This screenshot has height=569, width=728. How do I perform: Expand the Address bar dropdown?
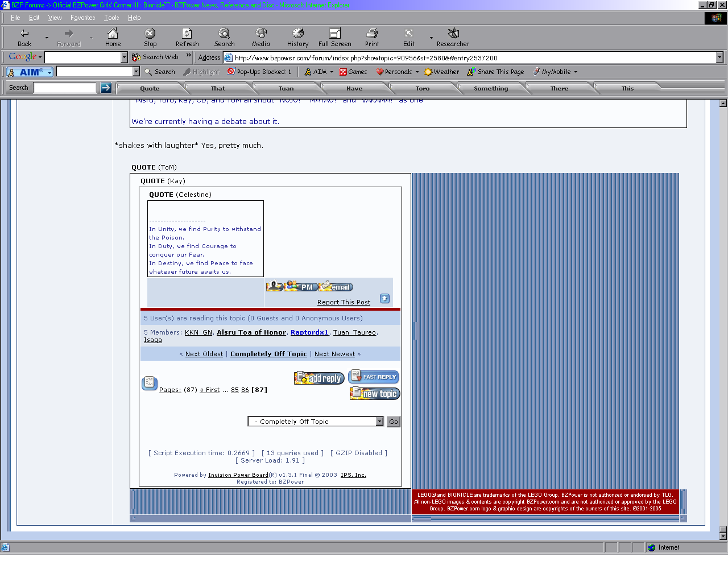click(x=719, y=57)
